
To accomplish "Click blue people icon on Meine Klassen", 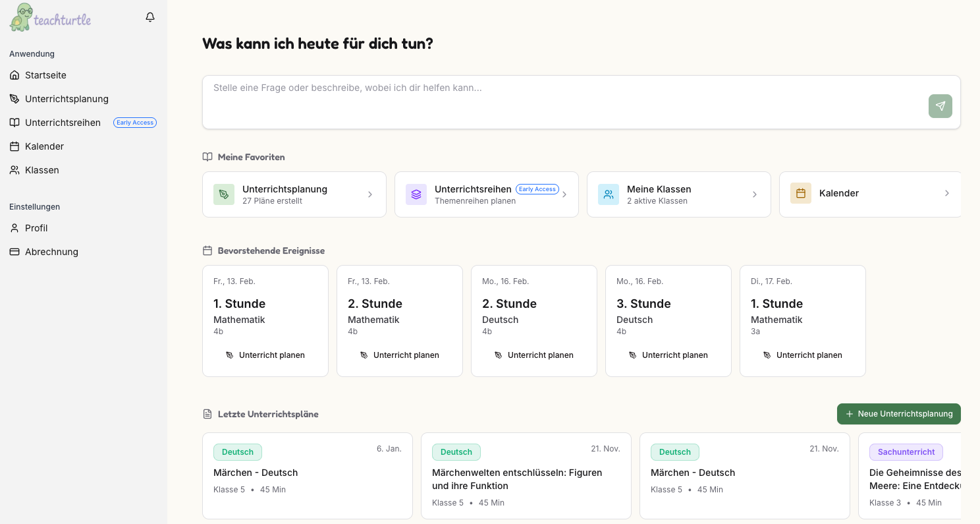I will (x=609, y=194).
